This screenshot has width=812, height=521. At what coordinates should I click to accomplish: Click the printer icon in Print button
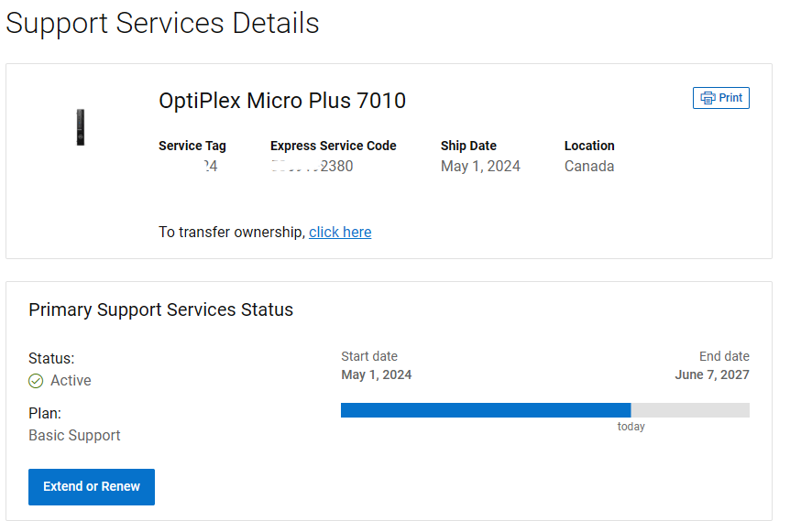tap(708, 98)
